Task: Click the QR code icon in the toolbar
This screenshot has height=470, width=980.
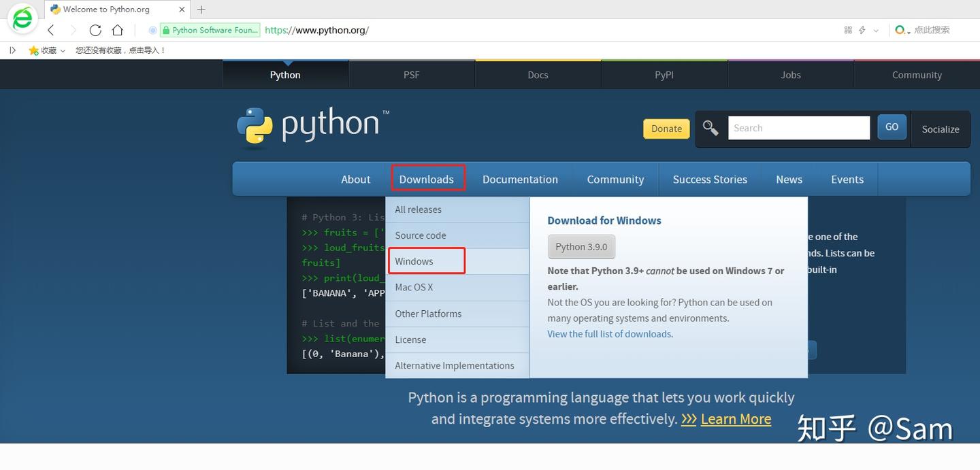Action: pyautogui.click(x=847, y=30)
